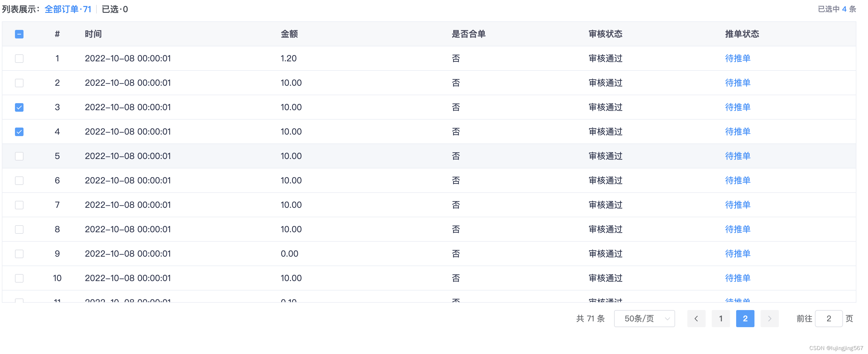The width and height of the screenshot is (868, 354).
Task: Toggle the select-all checkbox in the table header
Action: [x=19, y=34]
